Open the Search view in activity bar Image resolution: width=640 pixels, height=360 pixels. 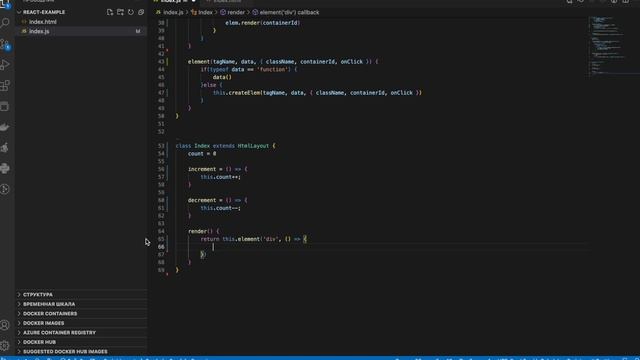[5, 22]
